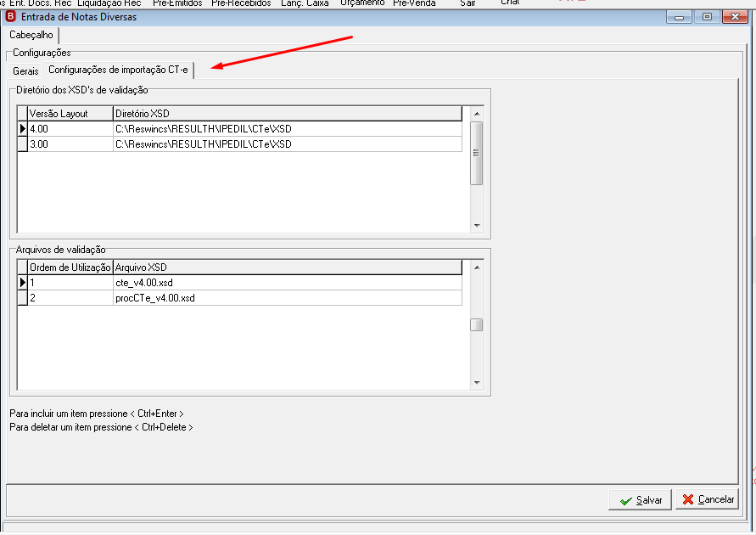Screen dimensions: 756x535
Task: Click the row selector of the 3.00 row
Action: (22, 144)
